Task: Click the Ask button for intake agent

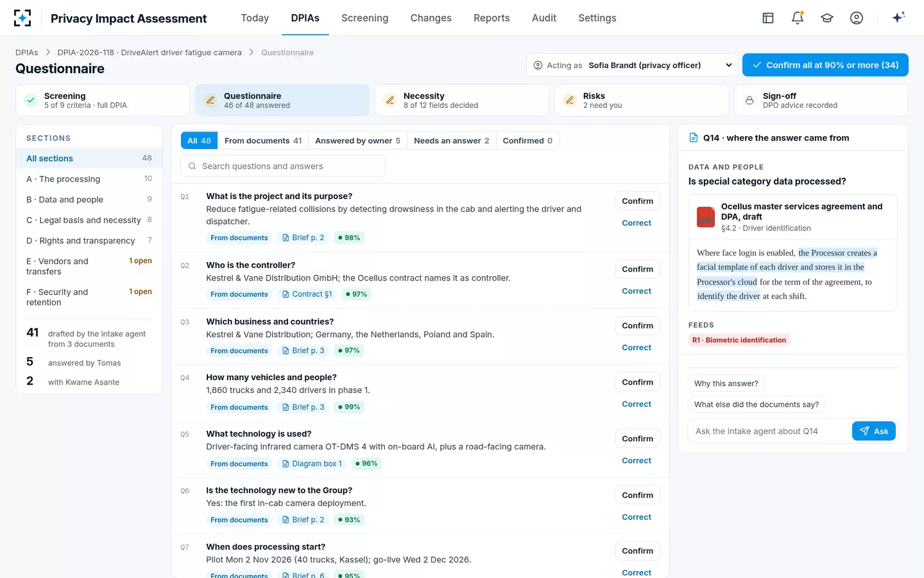Action: 874,431
